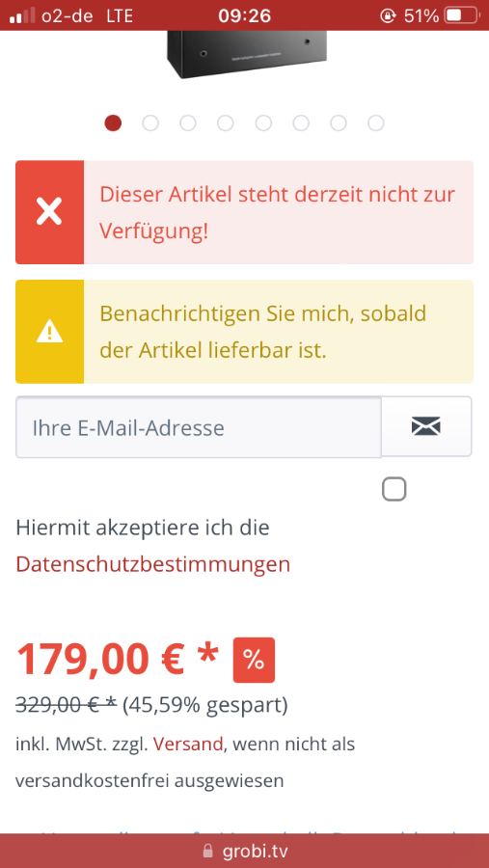The width and height of the screenshot is (489, 868).
Task: Open the Datenschutzbestimmungen link
Action: [152, 564]
